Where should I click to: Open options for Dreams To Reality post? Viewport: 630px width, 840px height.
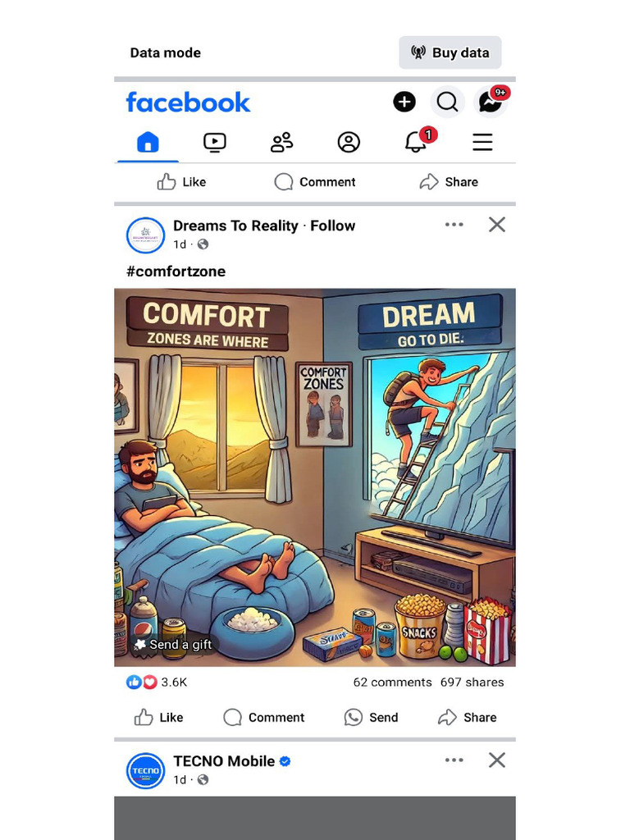pos(454,225)
